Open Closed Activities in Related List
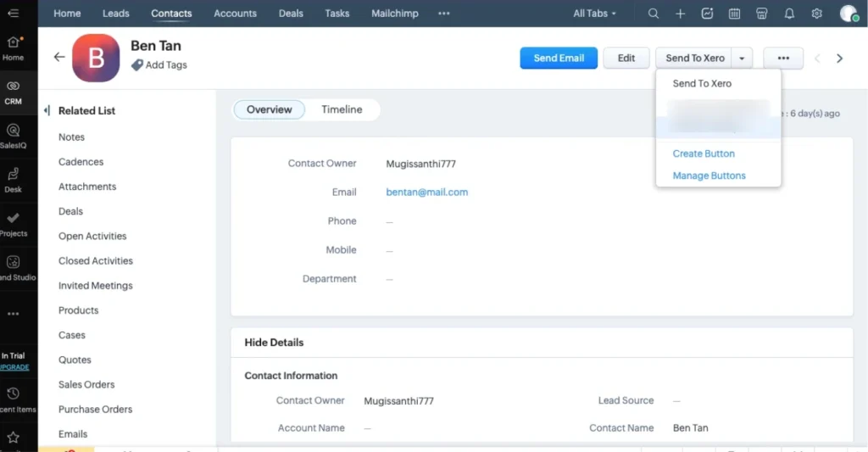868x452 pixels. point(96,261)
